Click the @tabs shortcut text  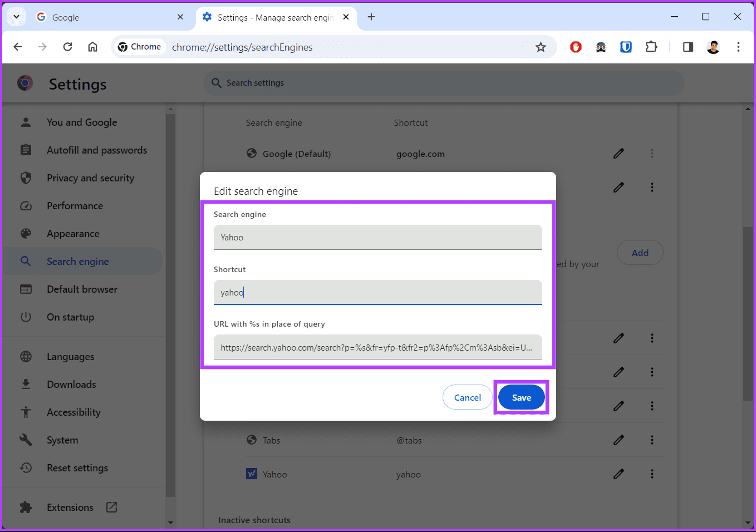pos(409,441)
